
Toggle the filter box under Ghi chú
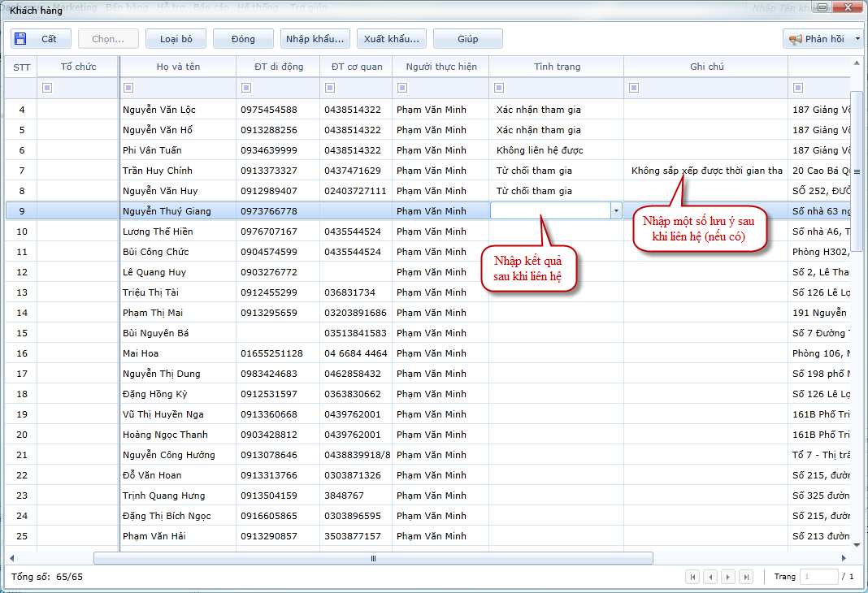click(x=633, y=88)
